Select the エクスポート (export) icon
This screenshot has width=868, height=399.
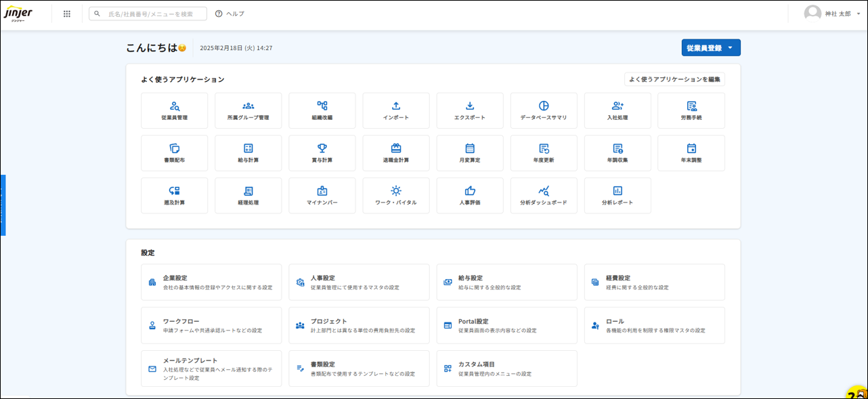(x=469, y=110)
